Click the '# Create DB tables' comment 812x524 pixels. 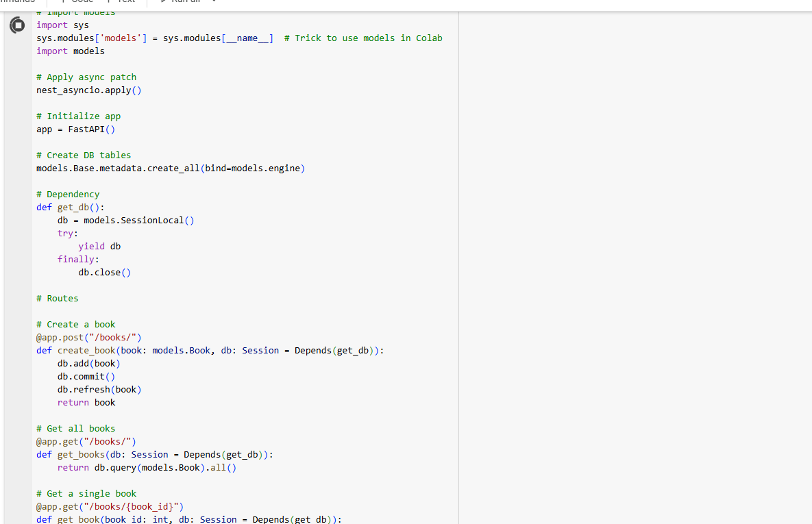84,155
